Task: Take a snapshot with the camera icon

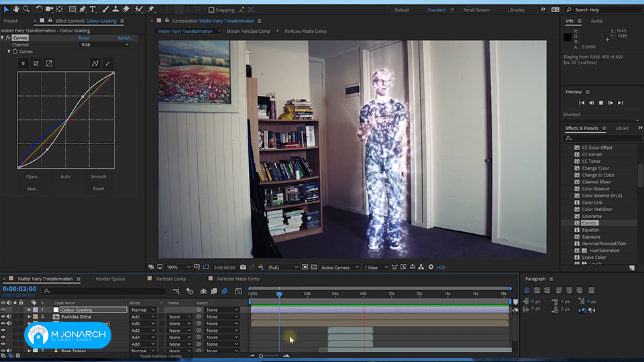Action: 243,267
